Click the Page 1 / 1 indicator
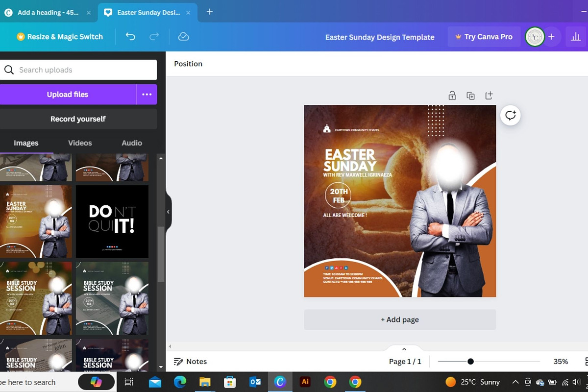This screenshot has height=392, width=588. click(405, 362)
